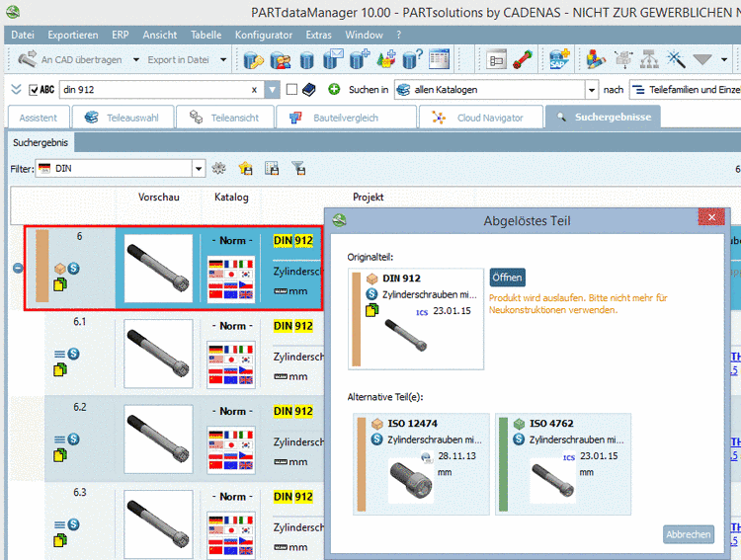Click the grey hierarchy tree toolbar icon

[x=649, y=59]
